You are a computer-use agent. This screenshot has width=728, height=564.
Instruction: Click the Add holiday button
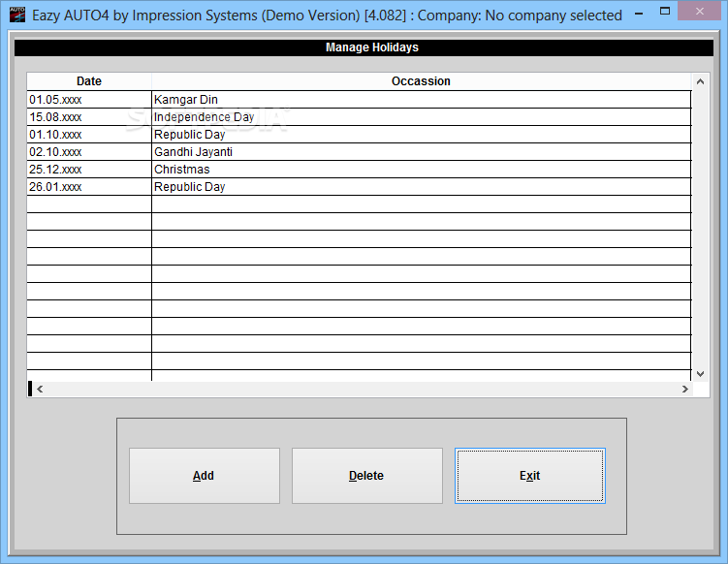pyautogui.click(x=205, y=476)
